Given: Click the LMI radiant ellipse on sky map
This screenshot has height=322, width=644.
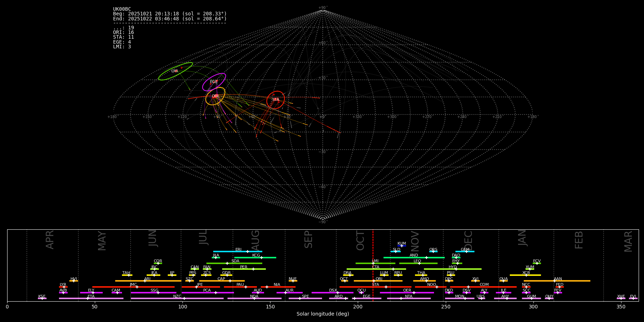Looking at the screenshot, I should [175, 71].
